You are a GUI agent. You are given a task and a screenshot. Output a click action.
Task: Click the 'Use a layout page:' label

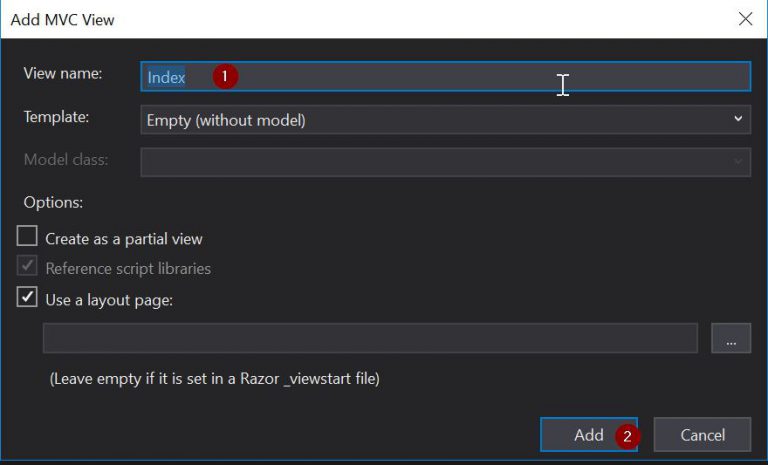[110, 299]
